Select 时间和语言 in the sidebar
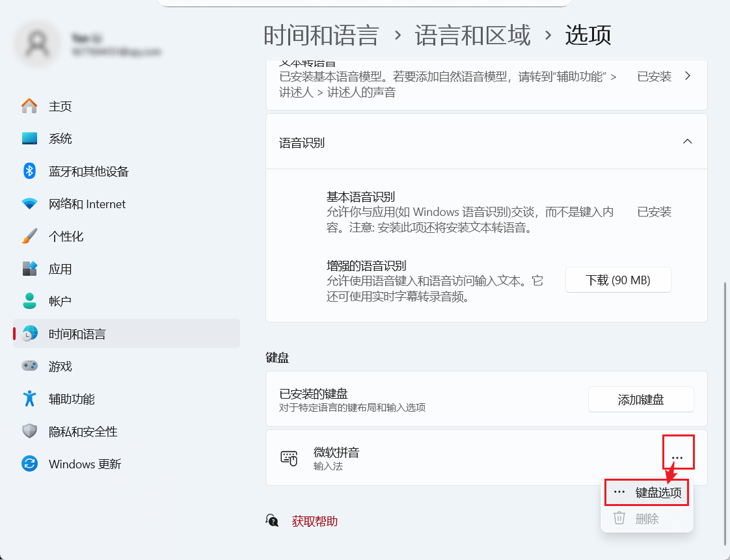The height and width of the screenshot is (560, 730). (126, 334)
